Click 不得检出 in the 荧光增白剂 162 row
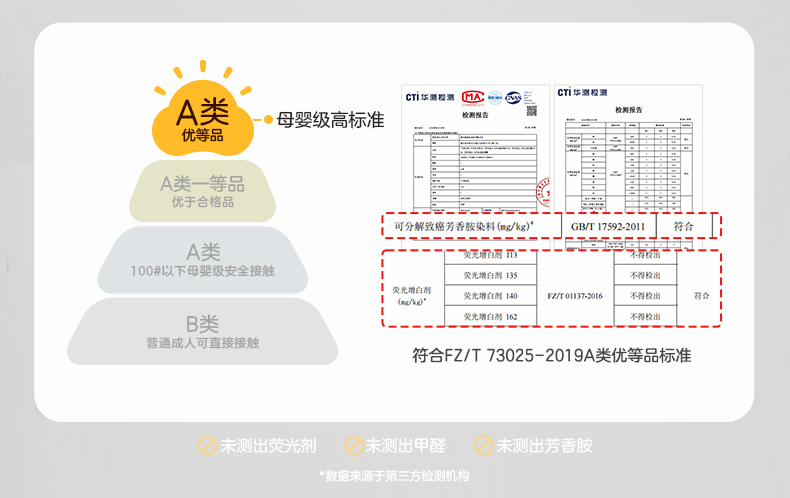This screenshot has height=498, width=790. click(x=645, y=317)
